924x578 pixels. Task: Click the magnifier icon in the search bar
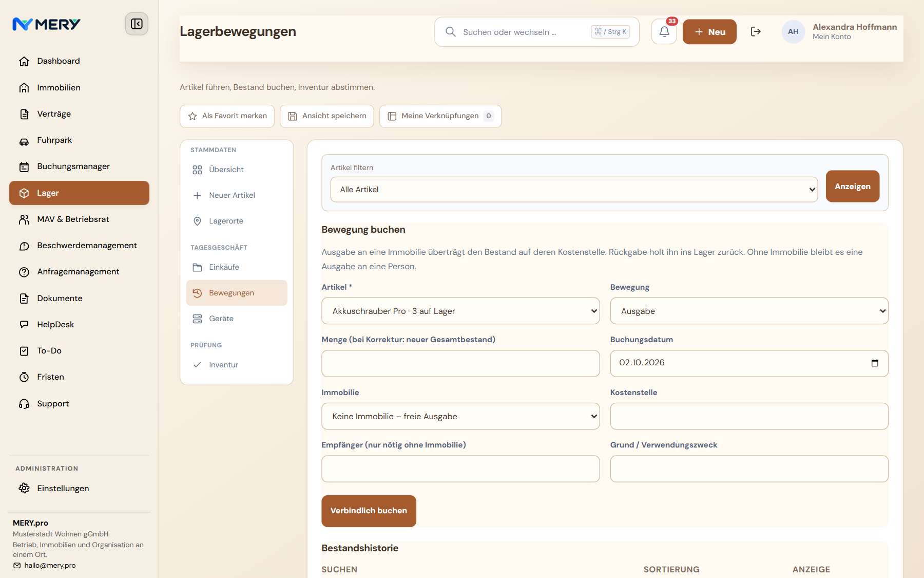(x=451, y=32)
